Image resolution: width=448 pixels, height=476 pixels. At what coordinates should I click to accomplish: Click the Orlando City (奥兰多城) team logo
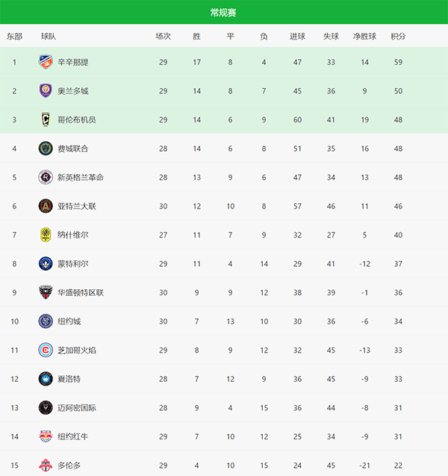(45, 90)
